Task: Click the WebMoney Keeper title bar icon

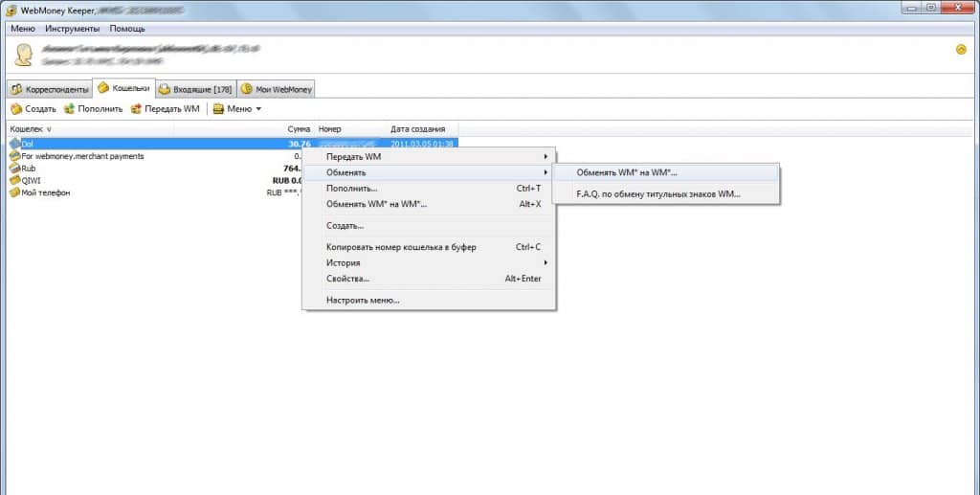Action: pyautogui.click(x=11, y=10)
